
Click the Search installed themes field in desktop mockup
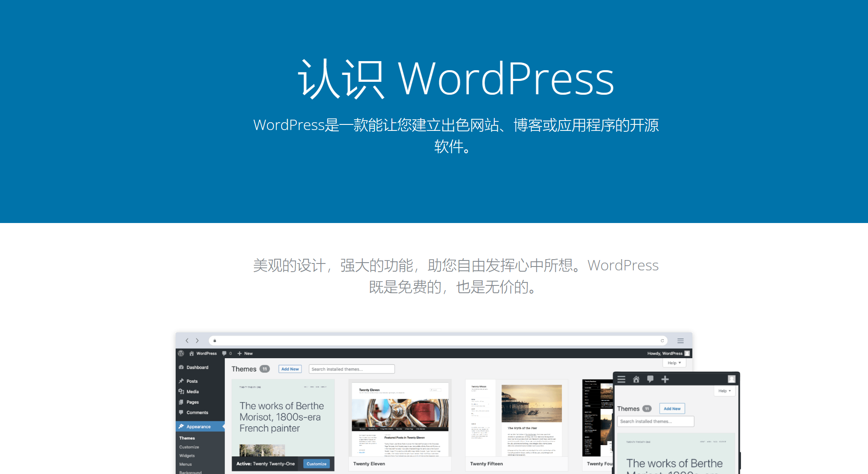[x=352, y=369]
